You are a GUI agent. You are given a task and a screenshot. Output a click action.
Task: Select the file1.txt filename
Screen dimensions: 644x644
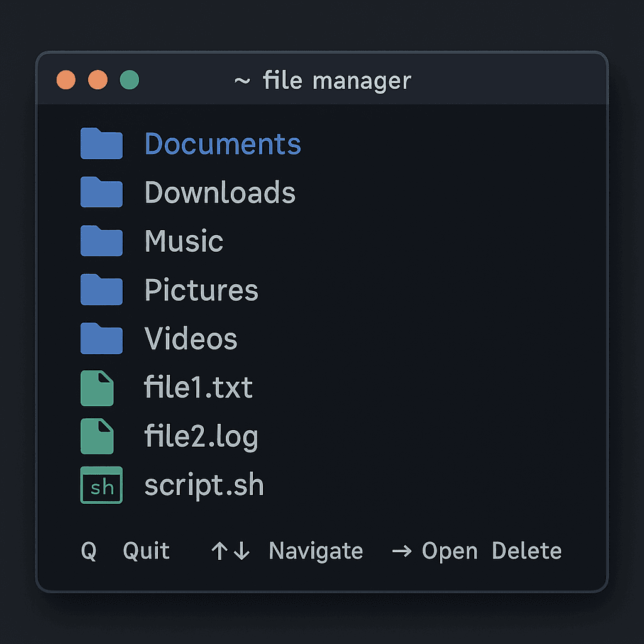coord(198,388)
